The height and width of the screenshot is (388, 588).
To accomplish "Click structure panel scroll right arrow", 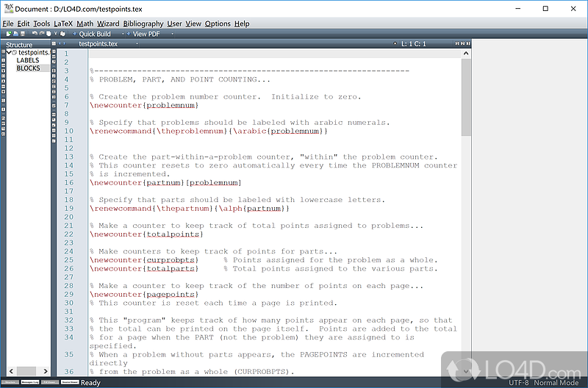I will [x=46, y=371].
